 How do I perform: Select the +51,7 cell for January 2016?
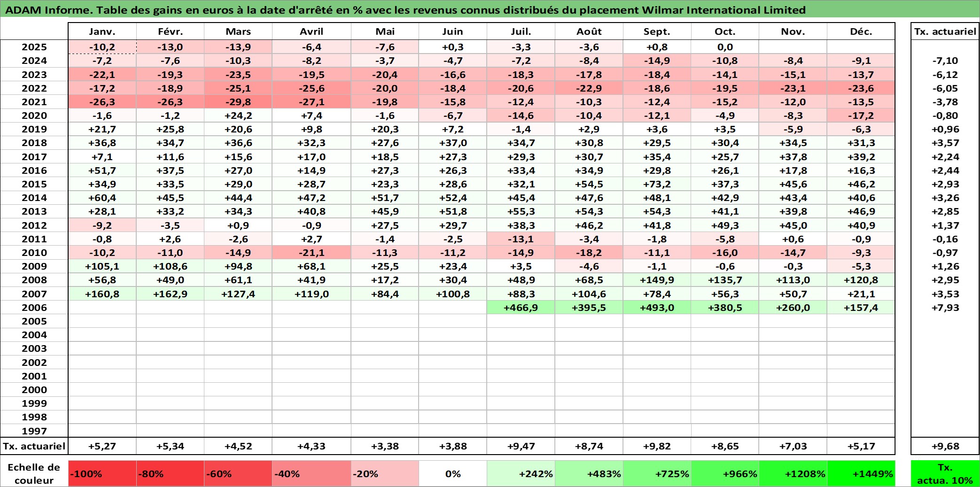pyautogui.click(x=102, y=170)
